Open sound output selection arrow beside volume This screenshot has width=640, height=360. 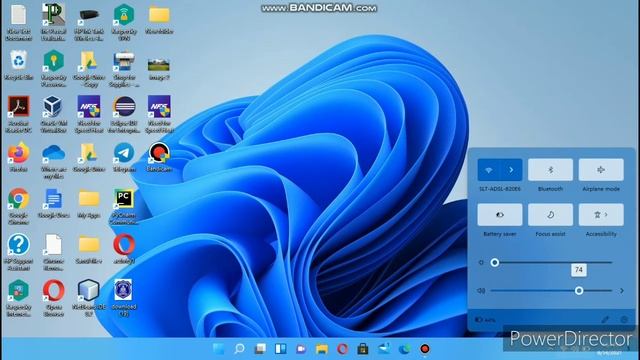pyautogui.click(x=622, y=291)
